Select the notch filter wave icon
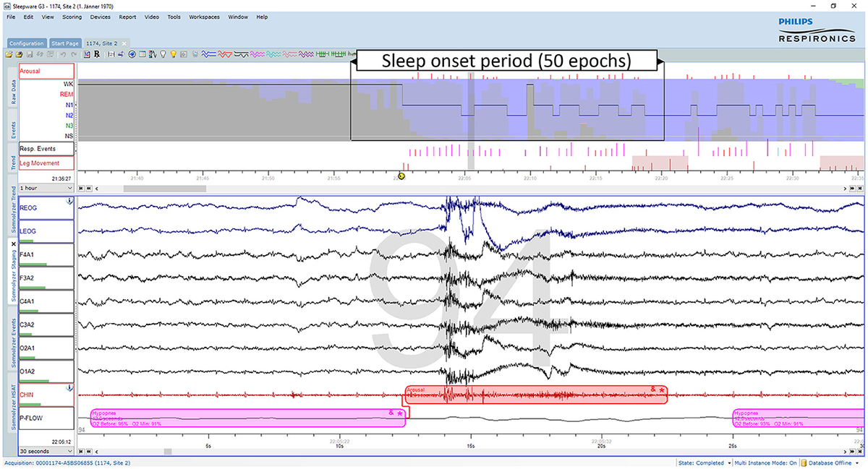Viewport: 868px width, 469px height. tap(241, 53)
